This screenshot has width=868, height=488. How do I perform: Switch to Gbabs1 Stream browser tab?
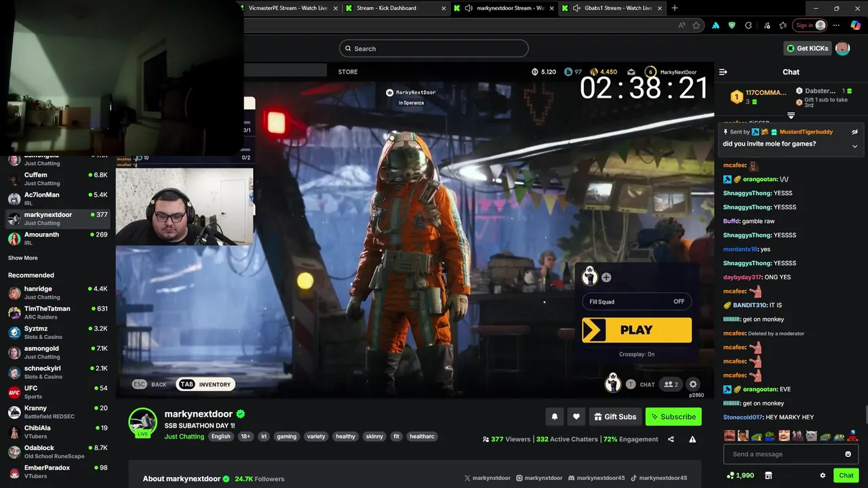pyautogui.click(x=612, y=8)
